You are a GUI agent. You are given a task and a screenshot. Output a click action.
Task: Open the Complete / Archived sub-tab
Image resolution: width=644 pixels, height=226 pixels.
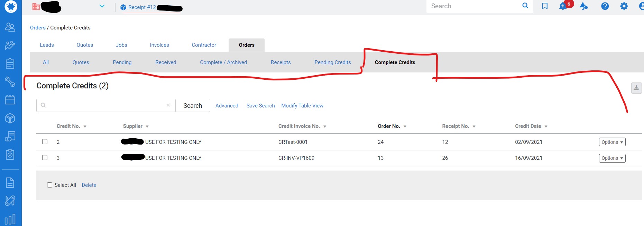point(223,62)
